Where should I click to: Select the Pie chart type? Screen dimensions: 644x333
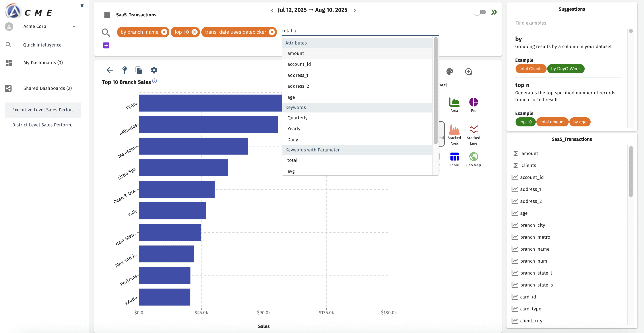click(x=473, y=102)
